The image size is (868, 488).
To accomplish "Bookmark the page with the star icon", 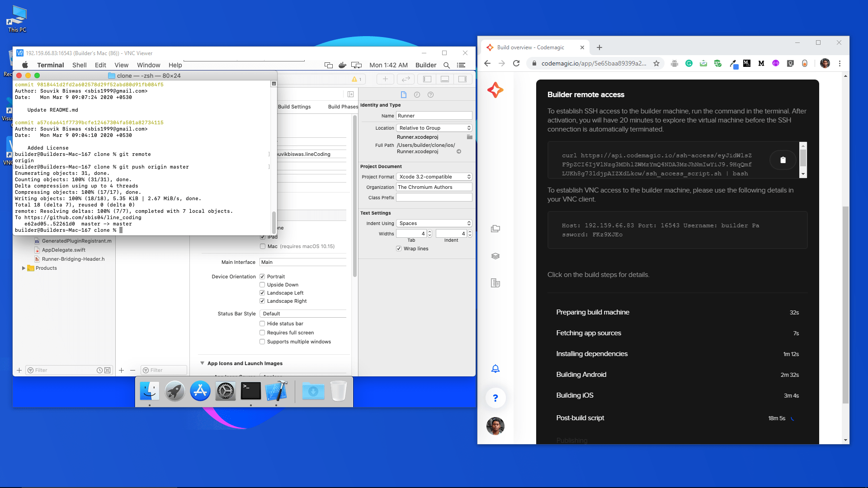I will 656,63.
